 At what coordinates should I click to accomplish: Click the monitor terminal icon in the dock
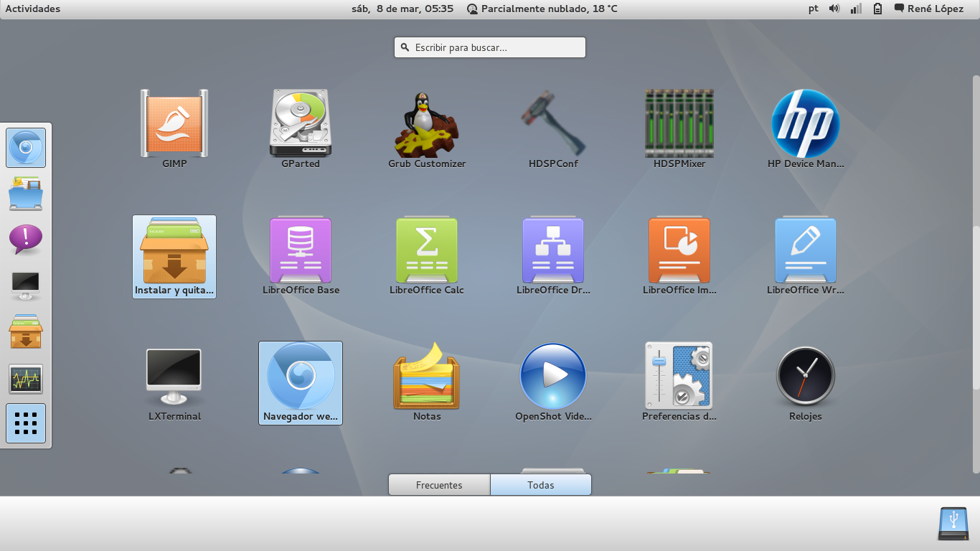tap(26, 286)
